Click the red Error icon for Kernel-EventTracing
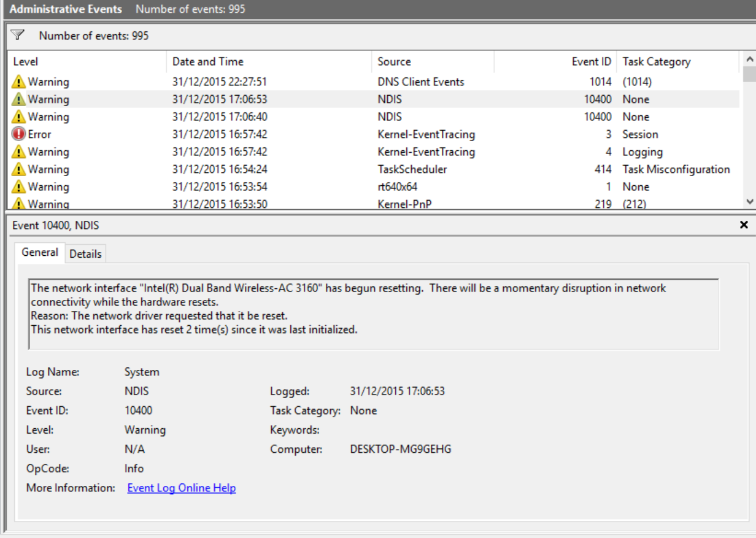 click(x=19, y=134)
